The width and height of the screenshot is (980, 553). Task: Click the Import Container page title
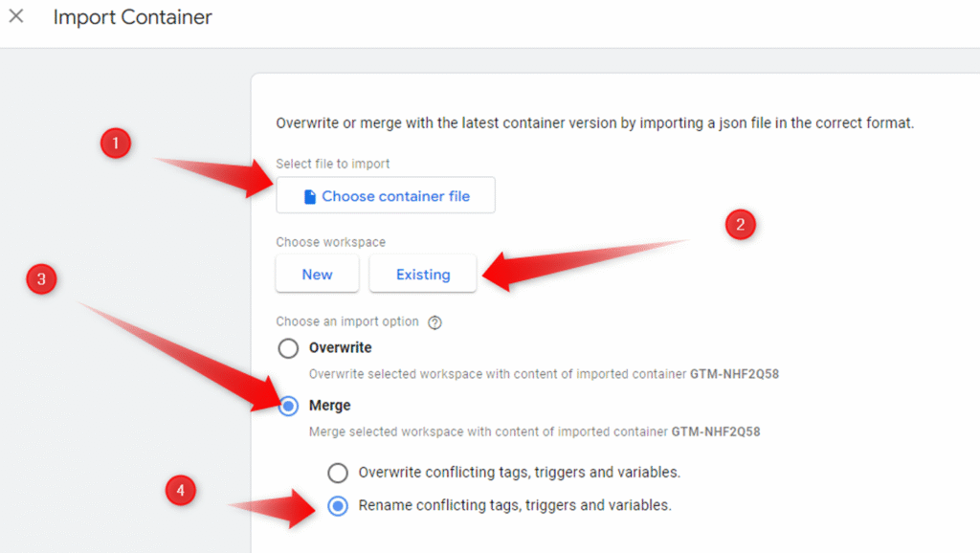point(132,17)
